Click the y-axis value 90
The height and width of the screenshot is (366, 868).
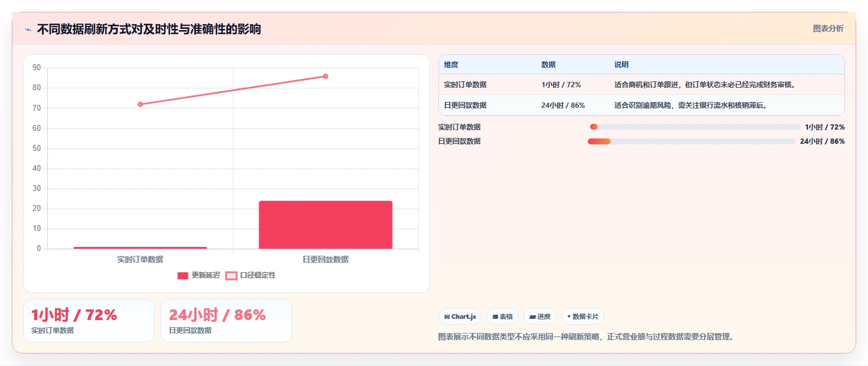pyautogui.click(x=37, y=68)
